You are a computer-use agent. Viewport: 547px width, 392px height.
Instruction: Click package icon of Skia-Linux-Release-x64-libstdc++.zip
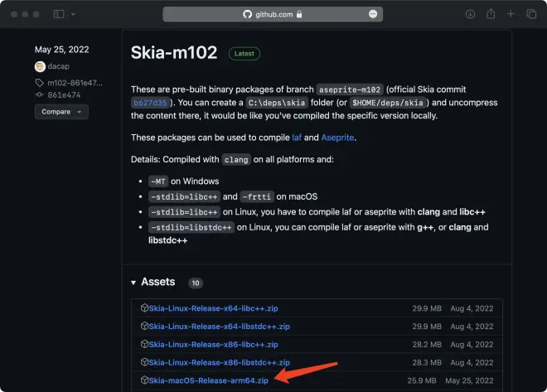pyautogui.click(x=144, y=326)
